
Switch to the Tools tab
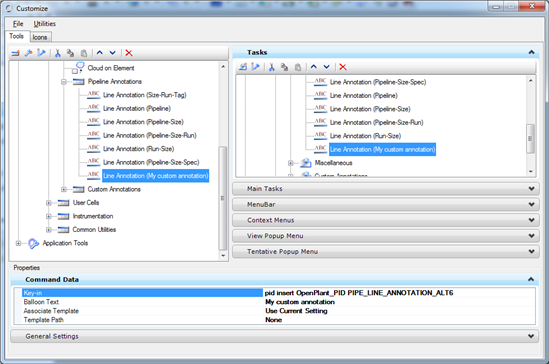tap(16, 36)
